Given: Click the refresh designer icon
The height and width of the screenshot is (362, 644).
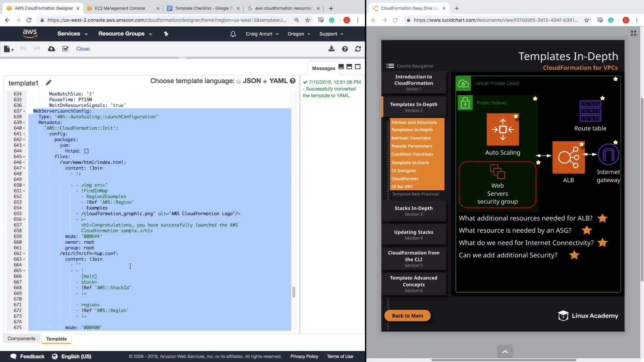Looking at the screenshot, I should pyautogui.click(x=358, y=49).
